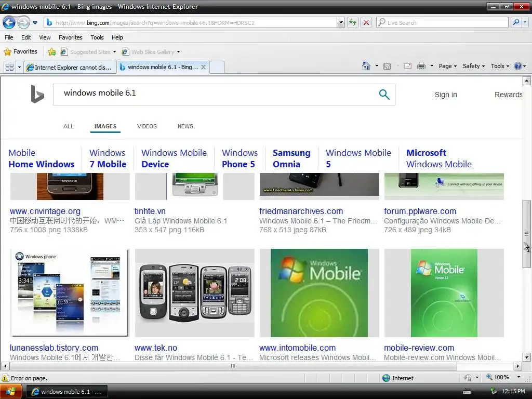The image size is (532, 399).
Task: Click the browser Back arrow button
Action: tap(9, 23)
